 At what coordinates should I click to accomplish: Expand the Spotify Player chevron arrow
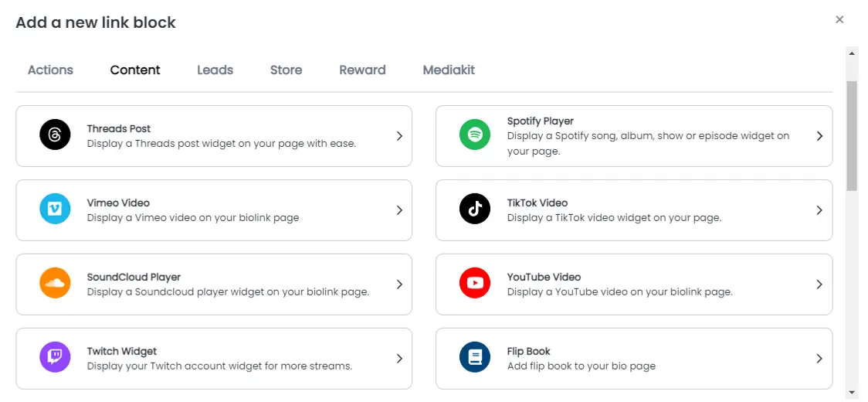(x=819, y=136)
